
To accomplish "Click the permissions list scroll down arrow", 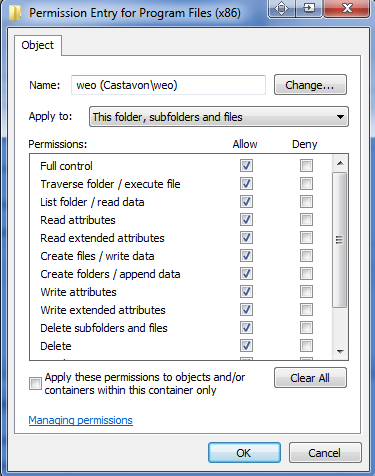I will [340, 351].
